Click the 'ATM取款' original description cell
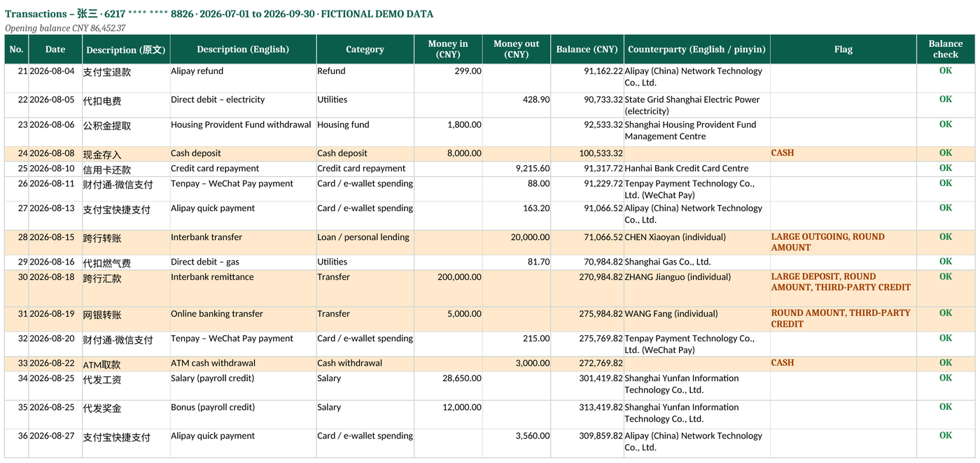Screen dimensions: 980x463 click(x=126, y=364)
